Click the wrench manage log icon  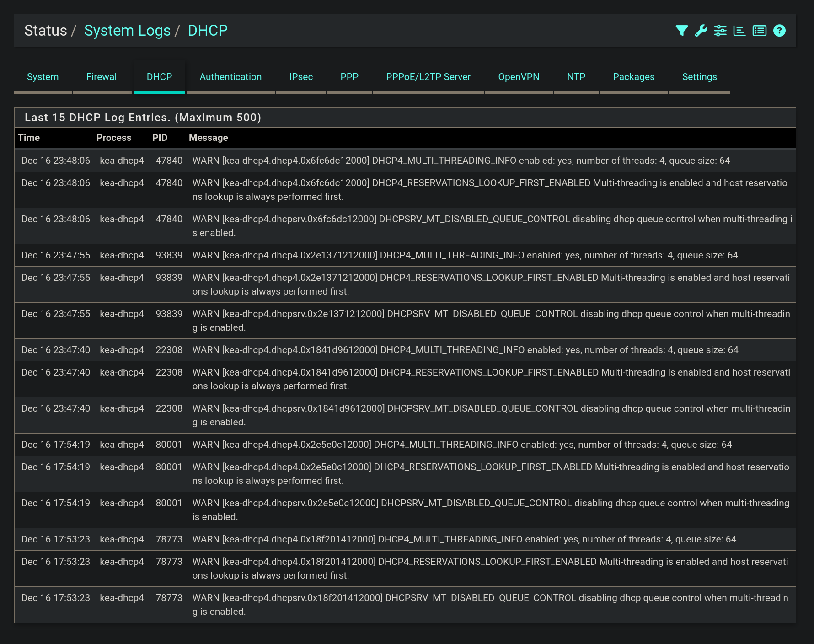701,31
